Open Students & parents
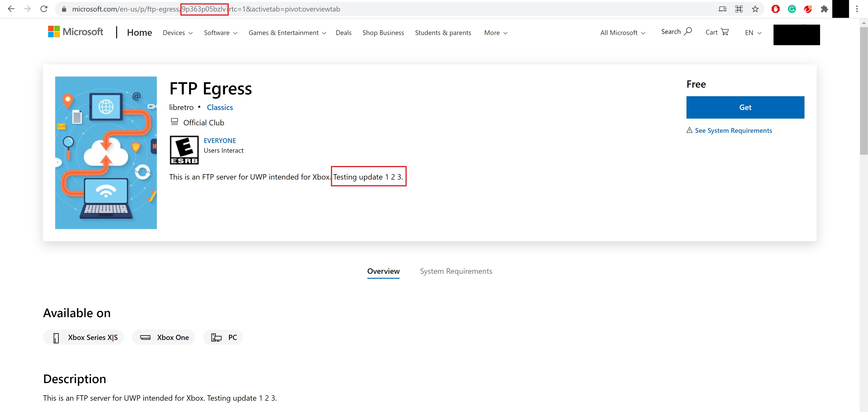The width and height of the screenshot is (868, 412). coord(443,33)
